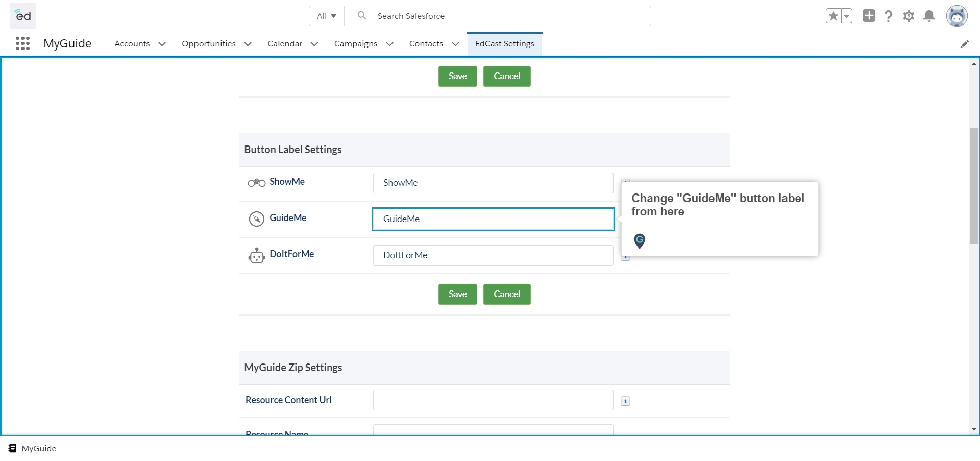Click the Resource Content Url label
Viewport: 980px width, 461px height.
288,400
